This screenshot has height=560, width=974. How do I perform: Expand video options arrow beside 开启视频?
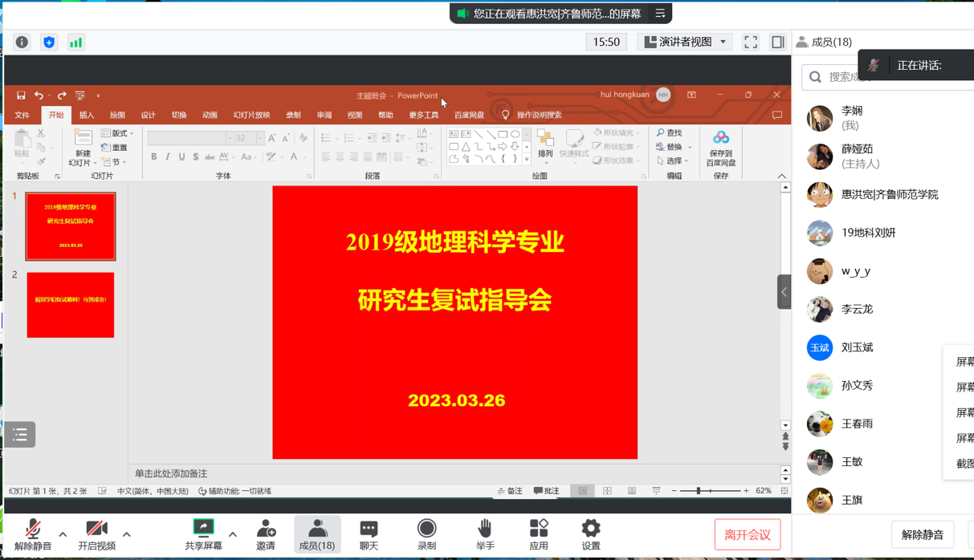pos(126,534)
